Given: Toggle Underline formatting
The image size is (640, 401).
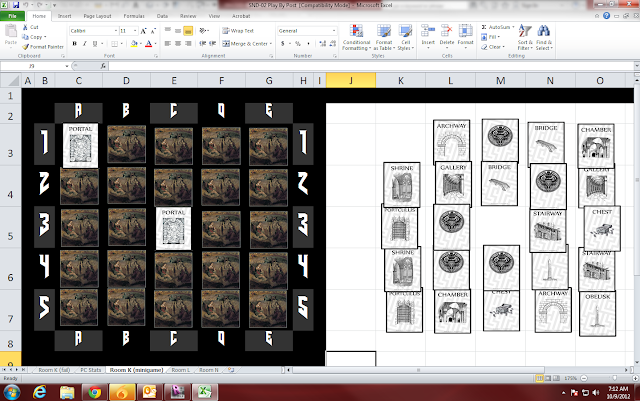Looking at the screenshot, I should click(95, 44).
